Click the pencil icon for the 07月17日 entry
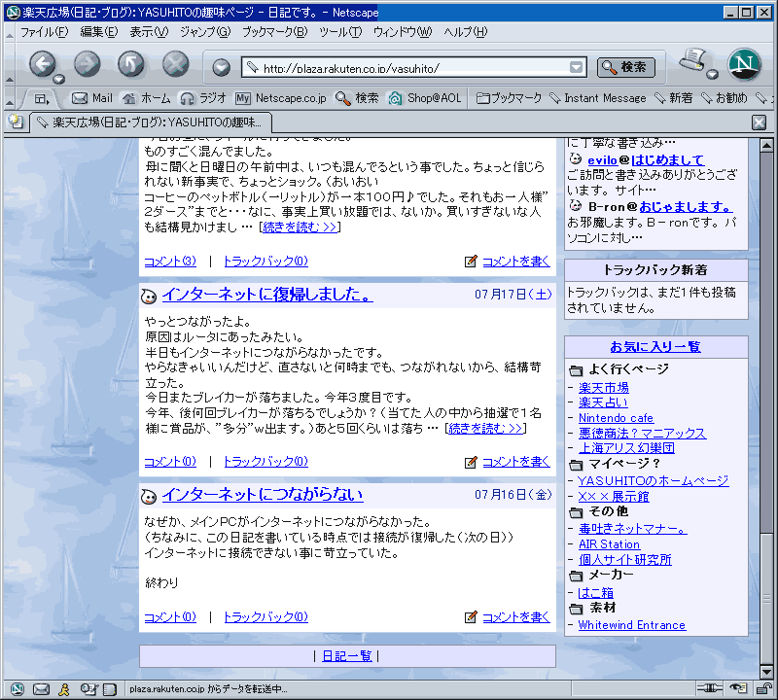778x700 pixels. point(471,462)
